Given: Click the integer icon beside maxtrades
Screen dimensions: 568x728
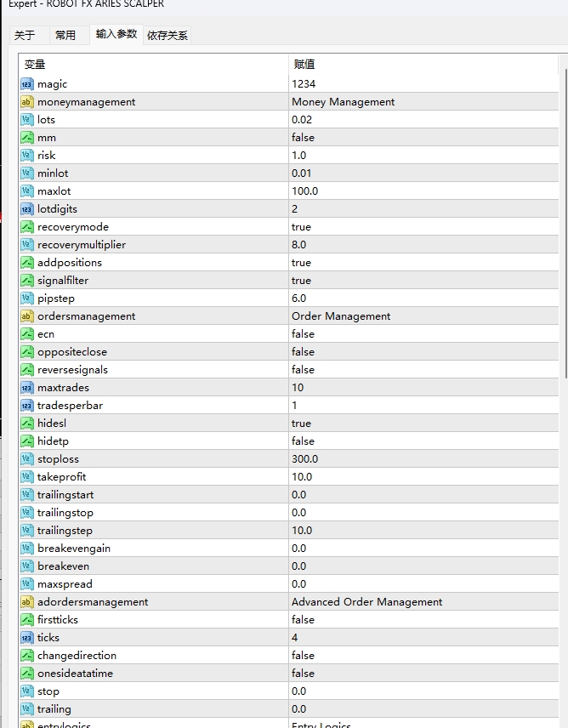Looking at the screenshot, I should pyautogui.click(x=26, y=388).
